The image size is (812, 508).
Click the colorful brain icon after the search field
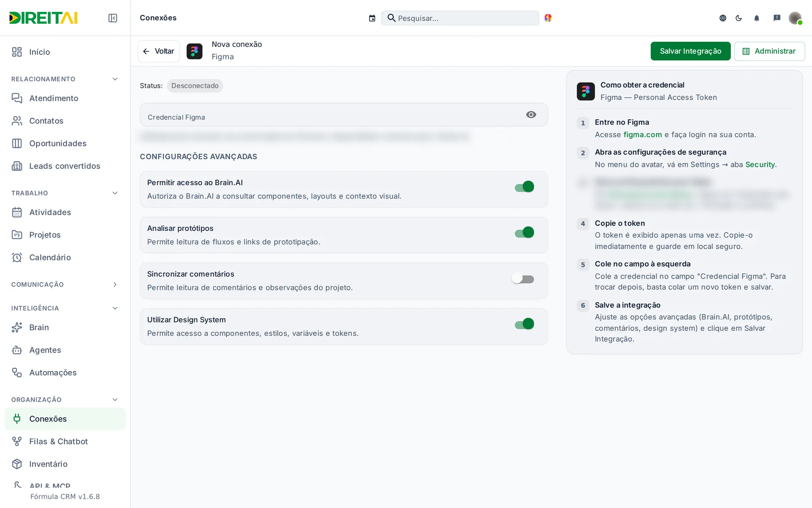tap(548, 18)
